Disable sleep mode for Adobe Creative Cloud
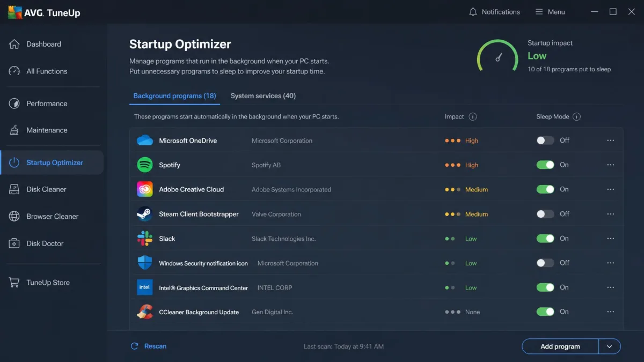This screenshot has width=644, height=362. [x=545, y=189]
